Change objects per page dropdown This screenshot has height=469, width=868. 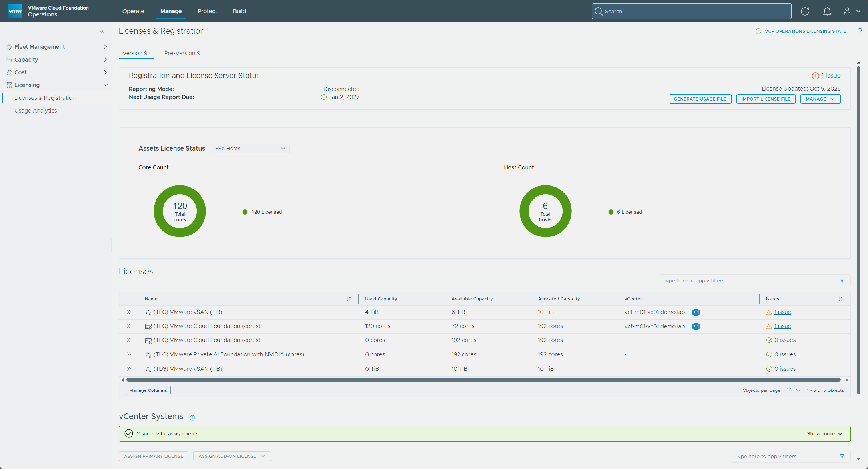793,390
